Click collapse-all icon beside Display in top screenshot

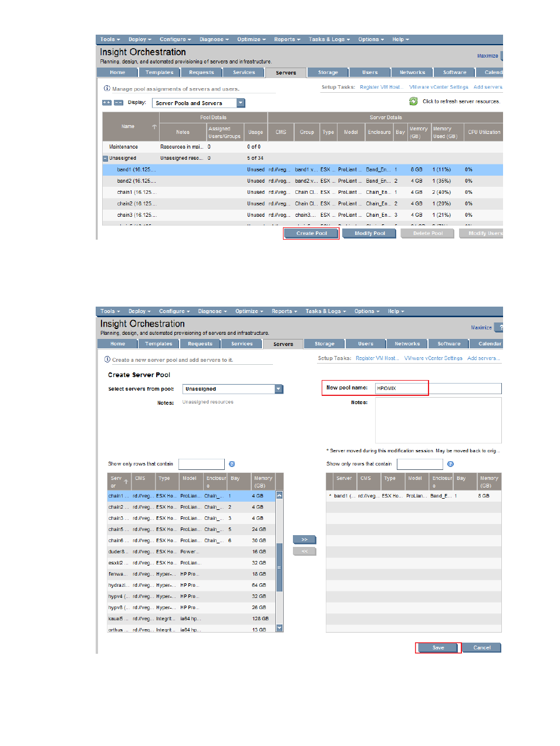119,103
